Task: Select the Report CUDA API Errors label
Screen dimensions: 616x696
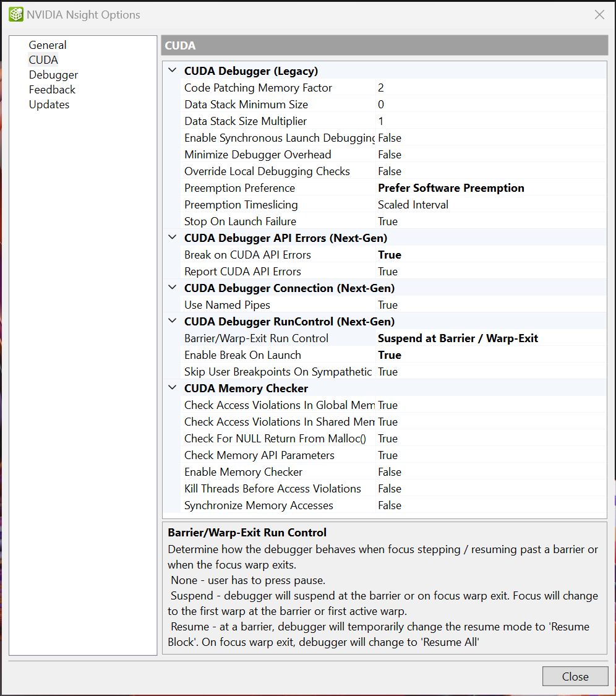Action: pyautogui.click(x=242, y=272)
